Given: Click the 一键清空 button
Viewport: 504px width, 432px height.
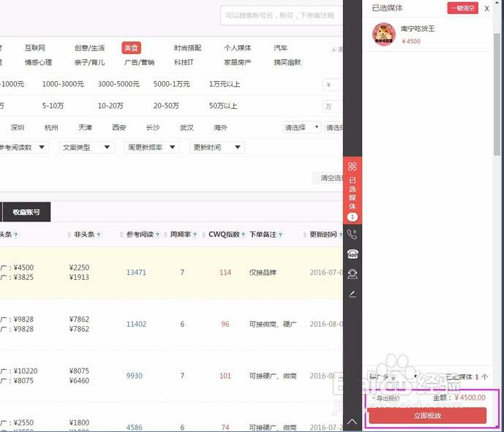Looking at the screenshot, I should point(462,8).
